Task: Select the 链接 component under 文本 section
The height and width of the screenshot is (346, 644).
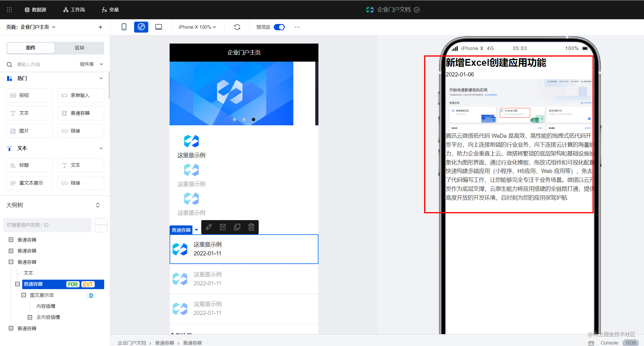Action: point(81,183)
